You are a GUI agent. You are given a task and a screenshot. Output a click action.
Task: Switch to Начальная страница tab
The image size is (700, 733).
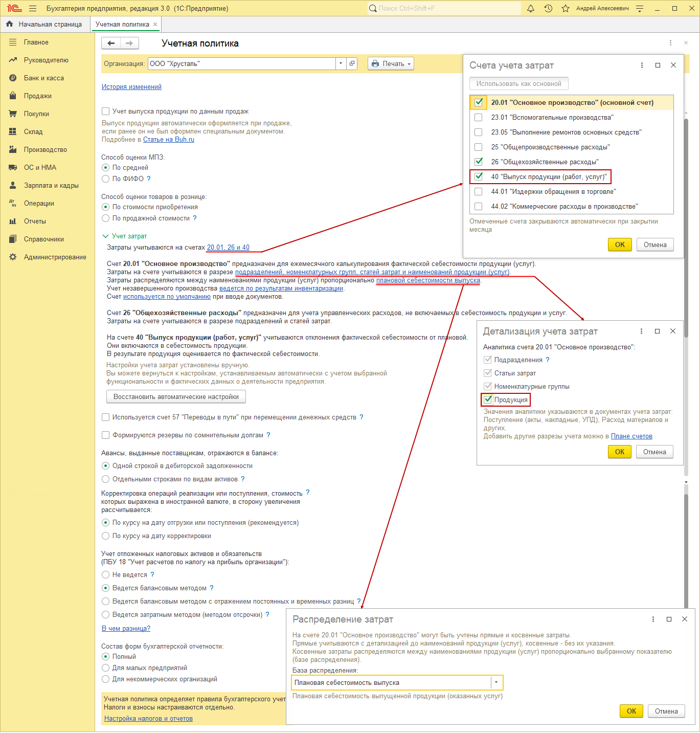coord(44,24)
